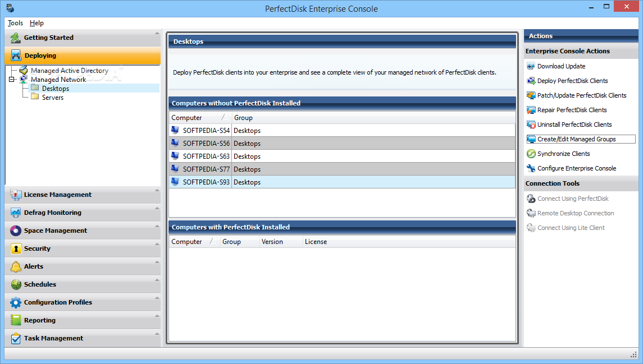Screen dimensions: 643x364
Task: Click the window resize grip corner
Action: click(633, 354)
